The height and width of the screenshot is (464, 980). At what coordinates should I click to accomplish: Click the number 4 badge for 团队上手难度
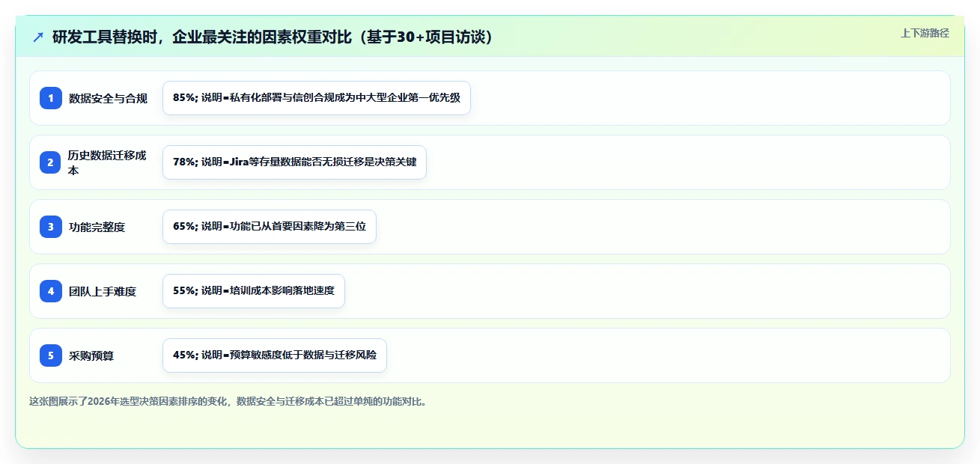[x=51, y=291]
